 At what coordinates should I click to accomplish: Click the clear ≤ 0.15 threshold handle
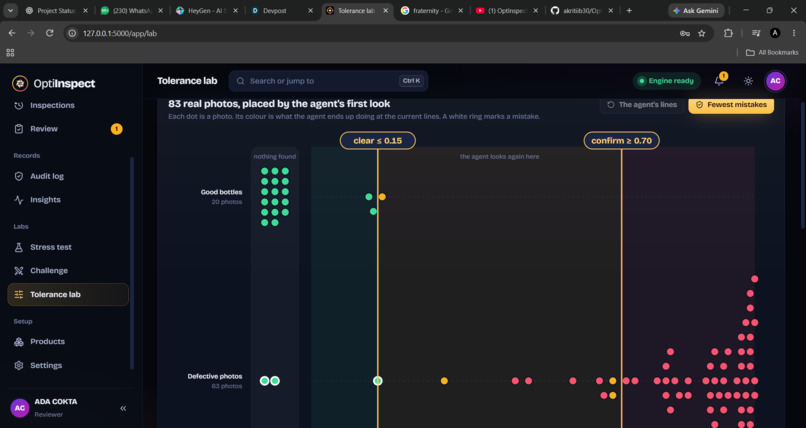pos(378,141)
